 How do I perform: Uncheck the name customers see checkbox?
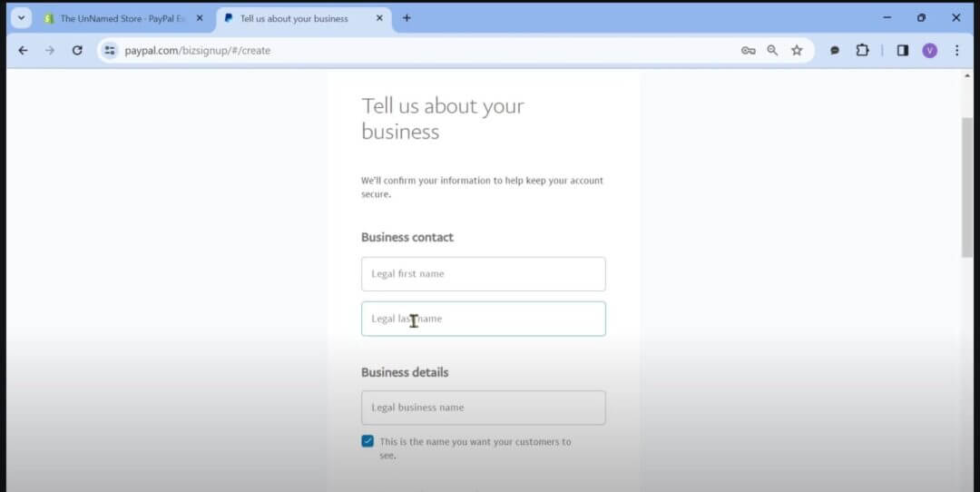pyautogui.click(x=367, y=441)
